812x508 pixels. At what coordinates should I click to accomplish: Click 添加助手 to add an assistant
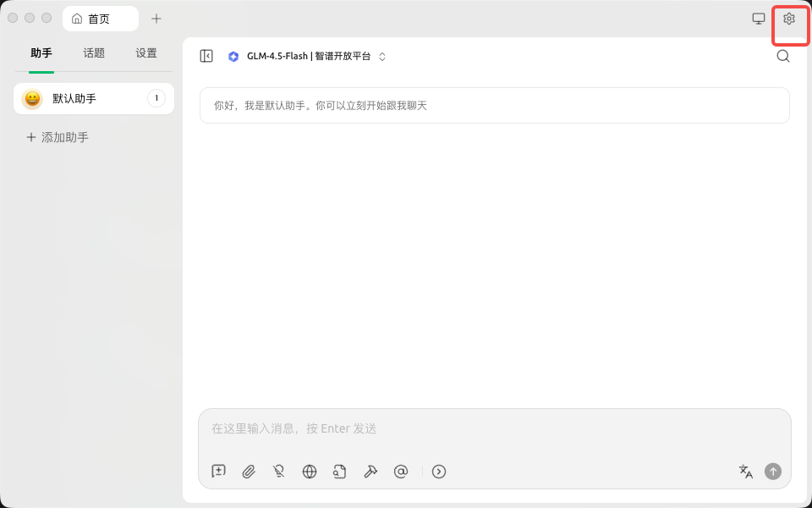tap(57, 136)
